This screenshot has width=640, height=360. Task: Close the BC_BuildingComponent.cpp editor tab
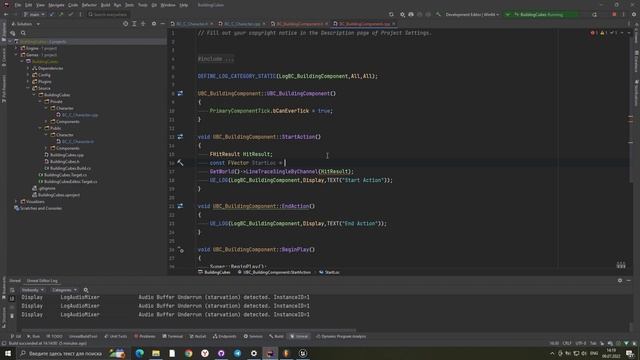pyautogui.click(x=394, y=24)
